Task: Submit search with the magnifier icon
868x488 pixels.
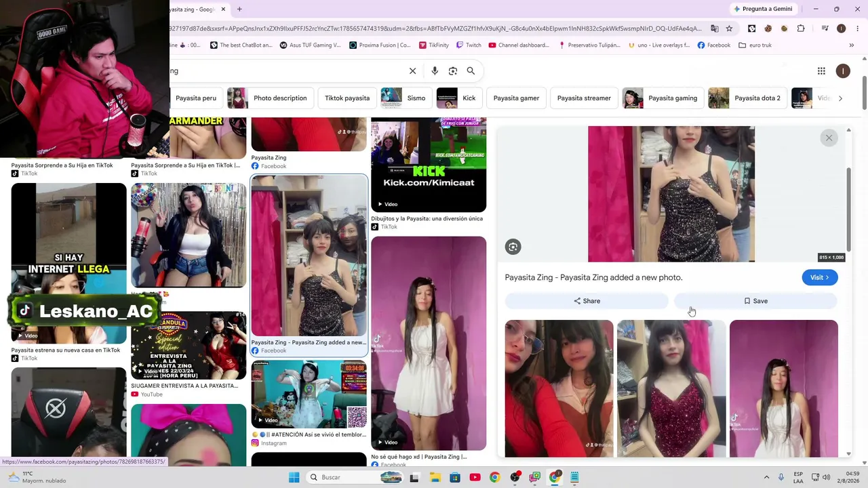Action: point(471,70)
